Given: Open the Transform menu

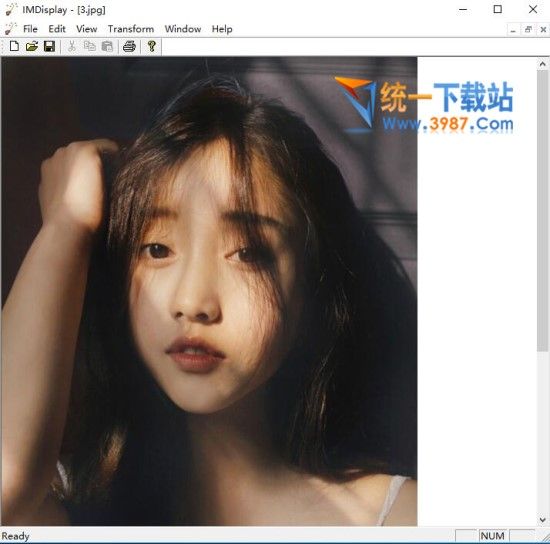Looking at the screenshot, I should click(131, 29).
